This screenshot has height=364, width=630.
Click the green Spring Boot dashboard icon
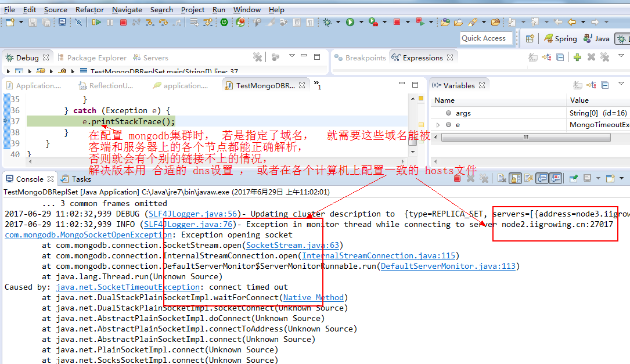pyautogui.click(x=224, y=23)
